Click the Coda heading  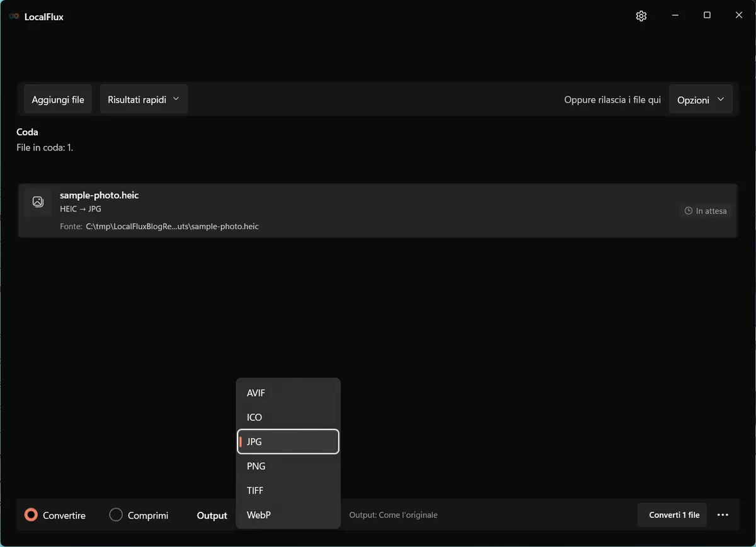click(27, 132)
